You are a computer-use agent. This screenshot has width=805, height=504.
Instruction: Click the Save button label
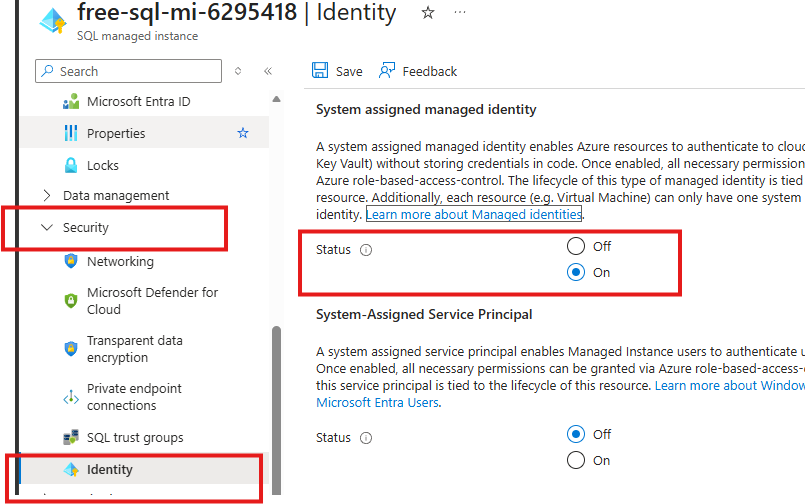pos(349,71)
